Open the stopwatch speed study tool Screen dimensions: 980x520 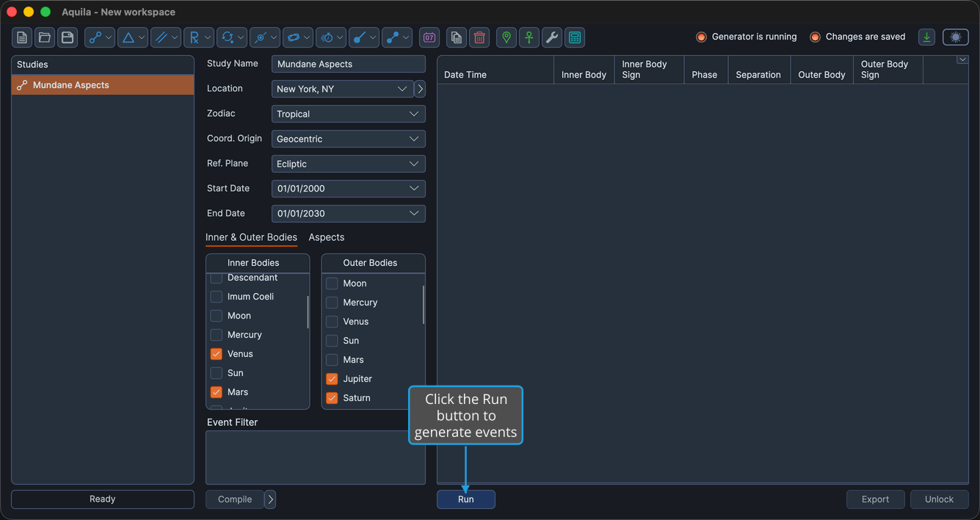tap(331, 37)
